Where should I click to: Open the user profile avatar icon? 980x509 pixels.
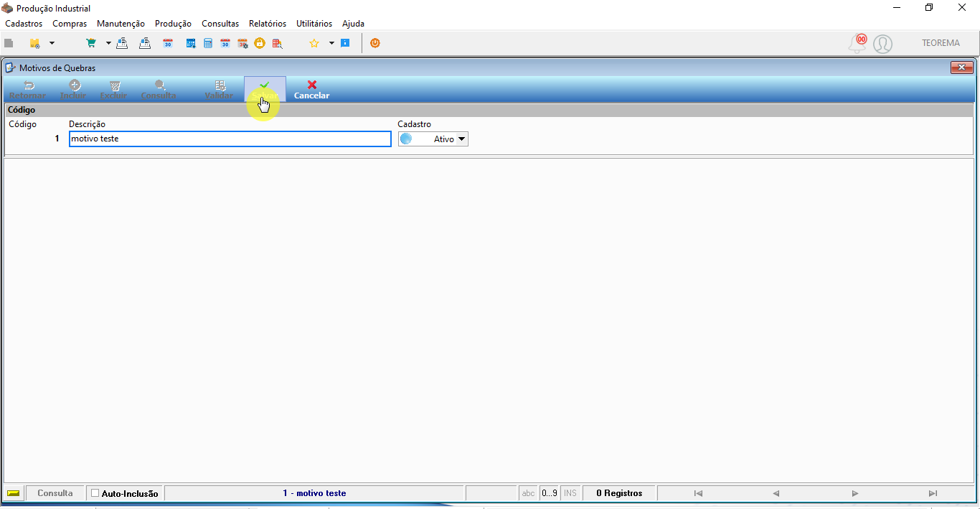pyautogui.click(x=882, y=44)
